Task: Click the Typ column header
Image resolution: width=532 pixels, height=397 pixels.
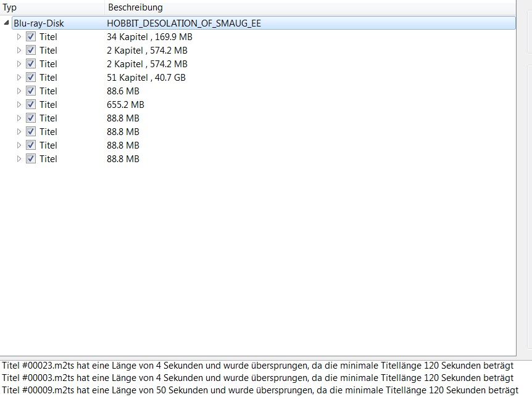Action: pos(52,7)
